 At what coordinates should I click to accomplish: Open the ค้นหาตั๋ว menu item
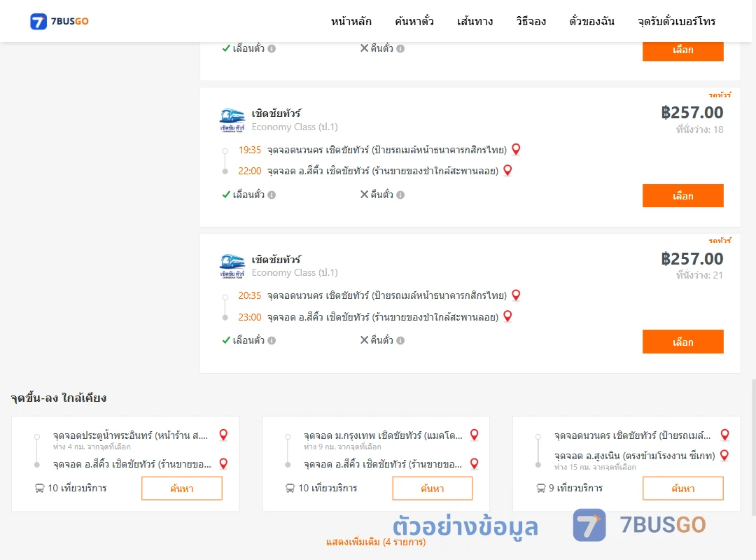point(414,21)
